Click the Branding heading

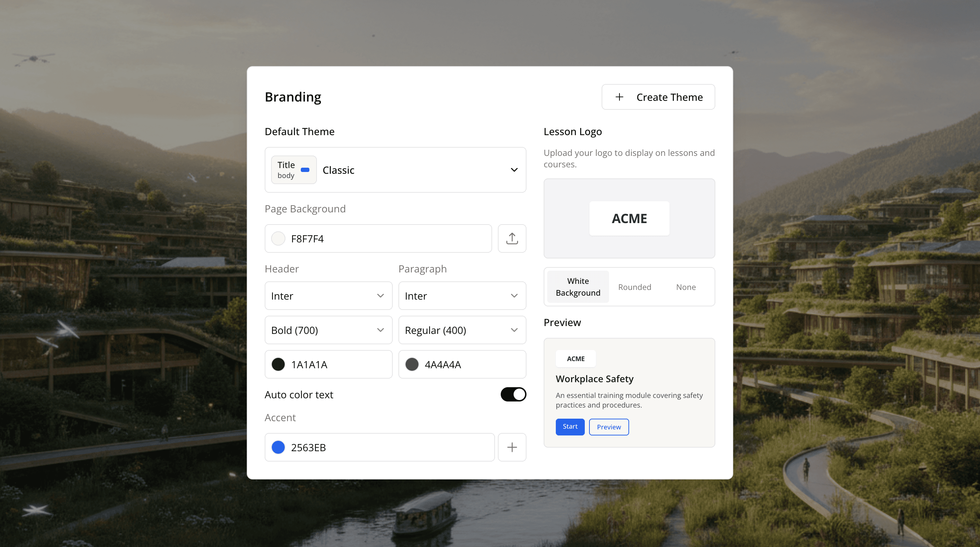(293, 97)
